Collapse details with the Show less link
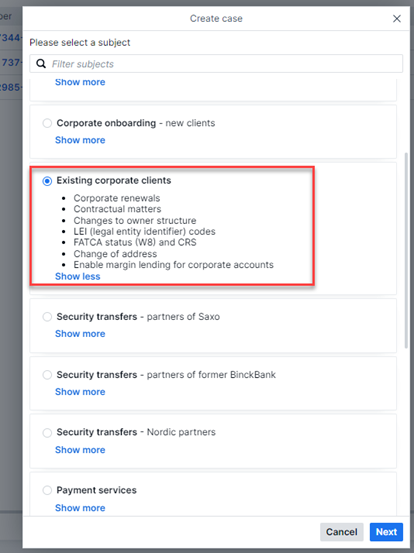 click(78, 276)
